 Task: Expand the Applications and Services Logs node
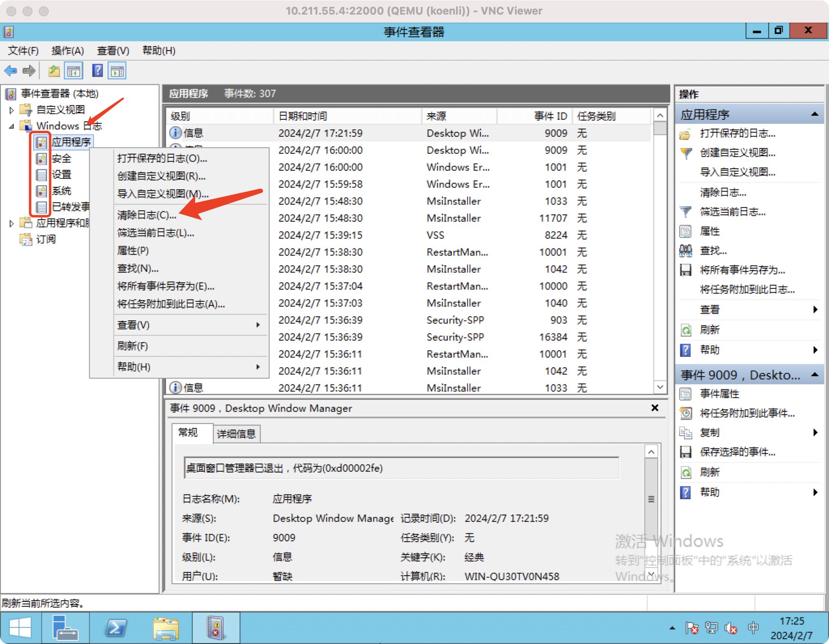[x=11, y=223]
